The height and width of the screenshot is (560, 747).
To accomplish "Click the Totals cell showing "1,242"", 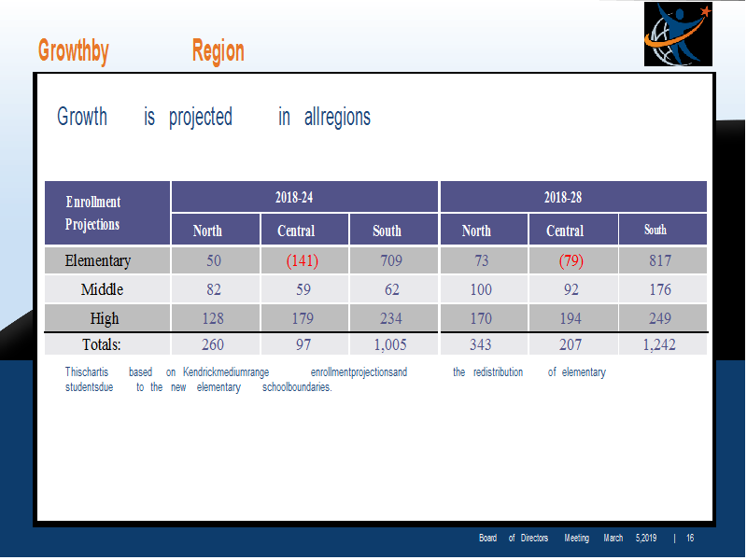I will coord(663,343).
